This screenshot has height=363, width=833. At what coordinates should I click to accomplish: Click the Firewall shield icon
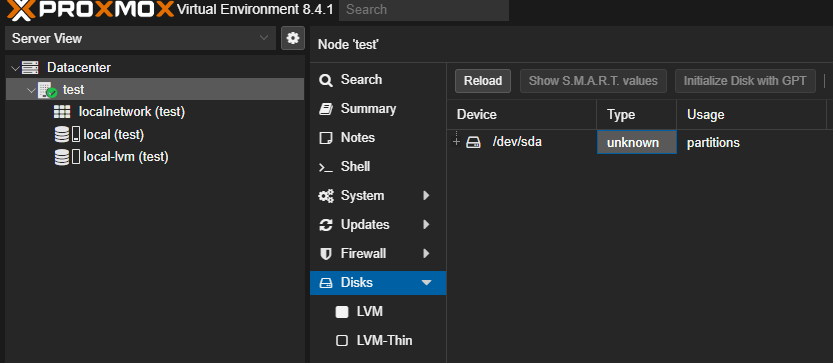[325, 254]
